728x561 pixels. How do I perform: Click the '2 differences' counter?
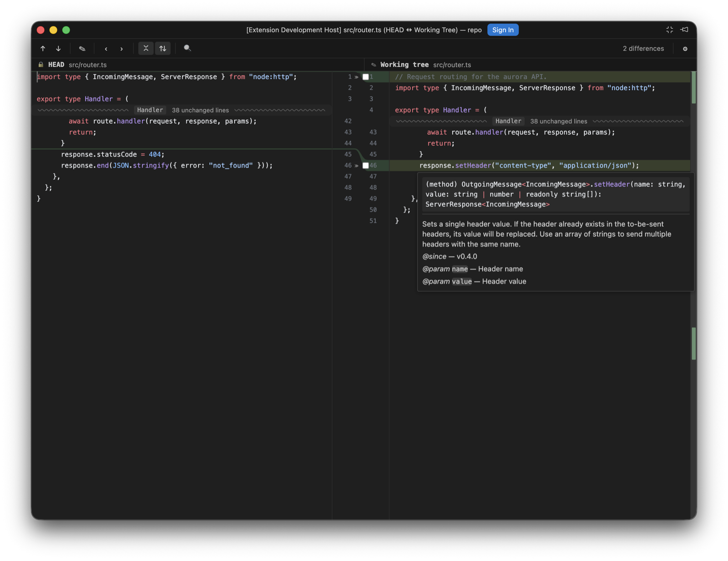click(x=643, y=49)
